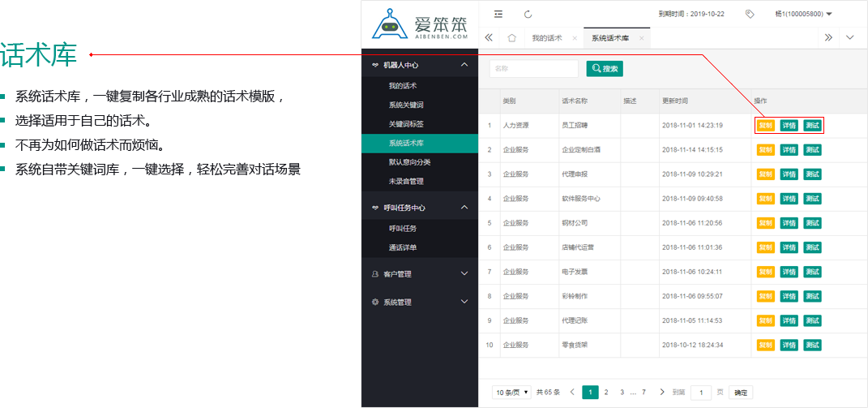Click the 名称 search input field
The width and height of the screenshot is (868, 408).
click(x=533, y=69)
